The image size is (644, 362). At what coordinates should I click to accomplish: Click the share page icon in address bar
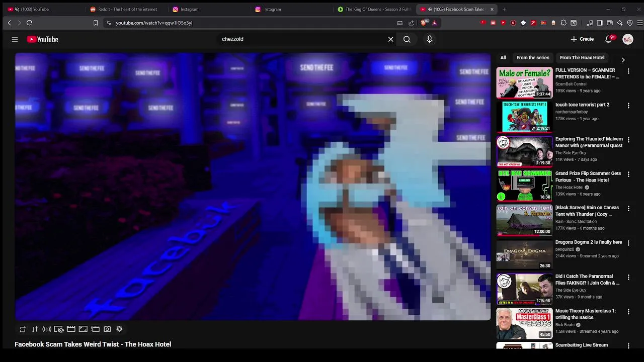pos(411,23)
